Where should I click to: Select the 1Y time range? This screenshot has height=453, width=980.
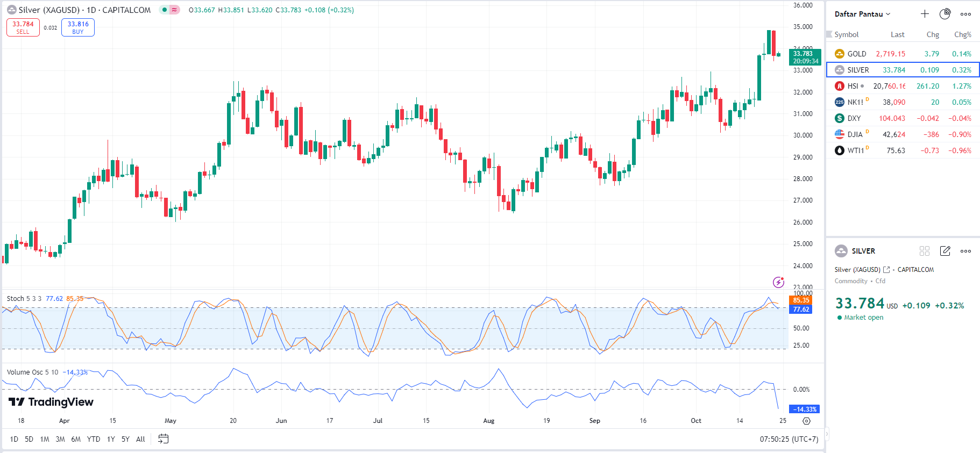[x=111, y=439]
